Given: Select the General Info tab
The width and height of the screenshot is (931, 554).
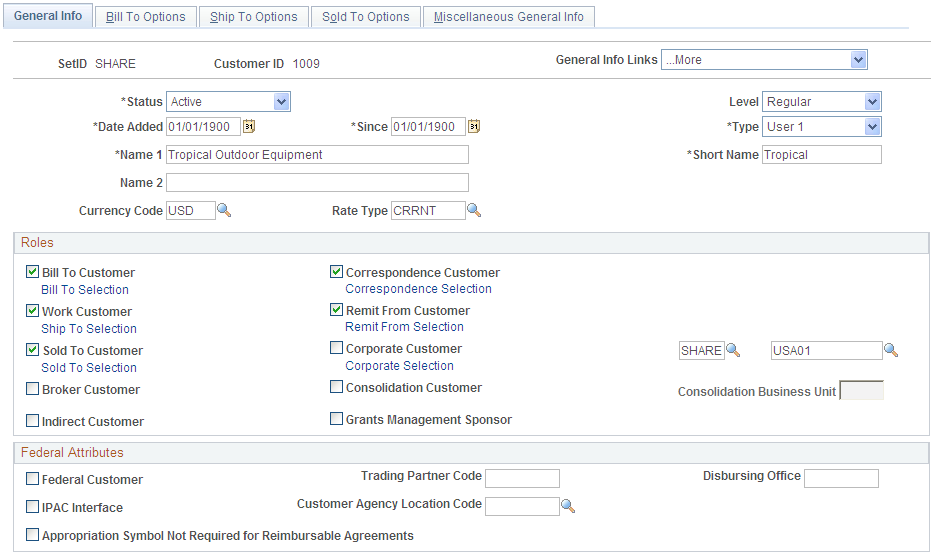Looking at the screenshot, I should click(48, 16).
